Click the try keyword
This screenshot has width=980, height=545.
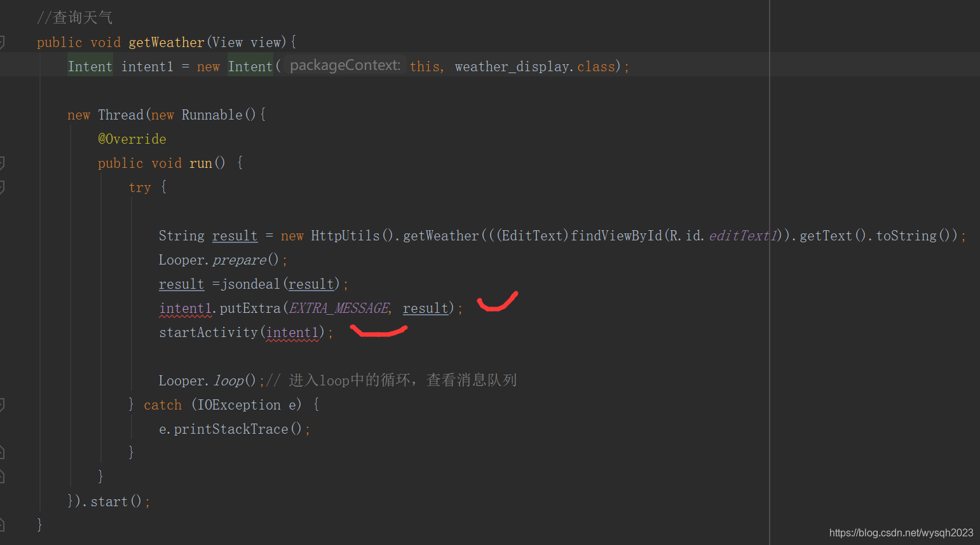(140, 188)
